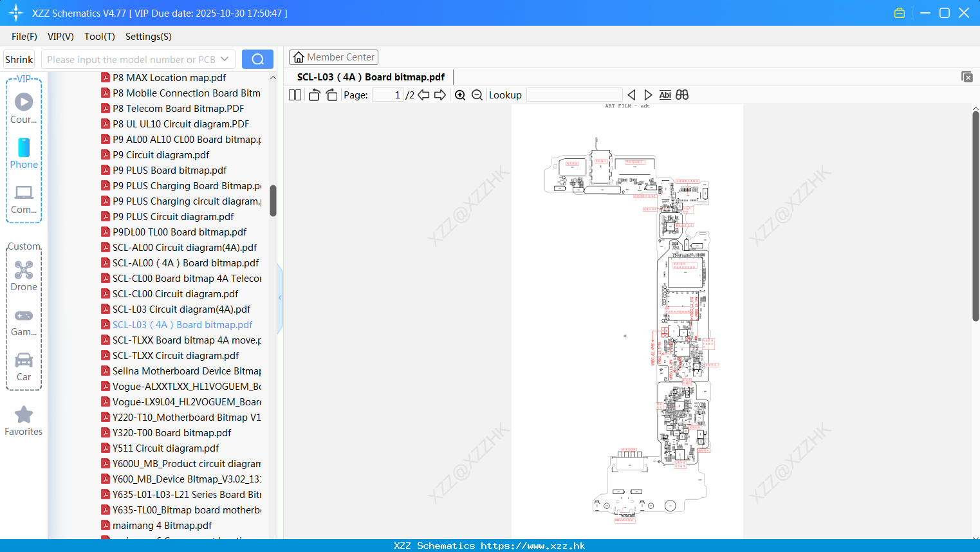This screenshot has height=552, width=980.
Task: Zoom in on the bitmap
Action: (x=460, y=95)
